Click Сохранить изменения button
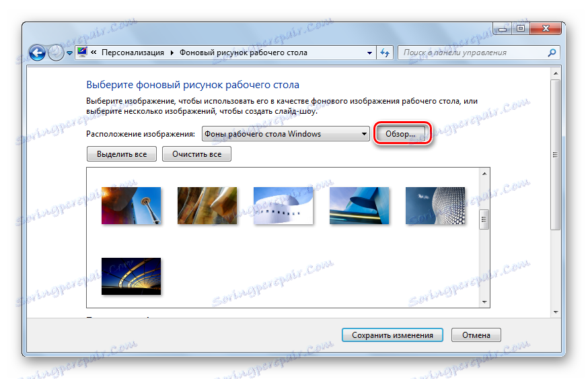Screen dimensions: 588x379 (392, 335)
